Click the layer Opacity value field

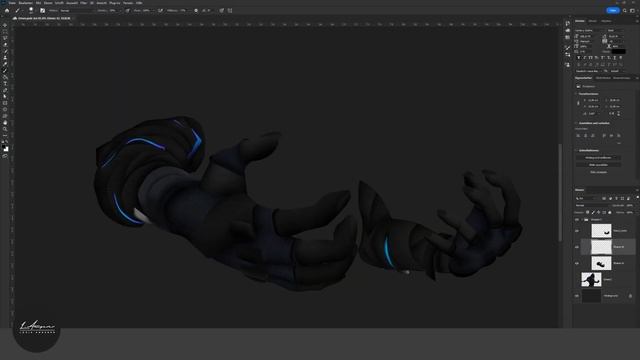pos(630,205)
